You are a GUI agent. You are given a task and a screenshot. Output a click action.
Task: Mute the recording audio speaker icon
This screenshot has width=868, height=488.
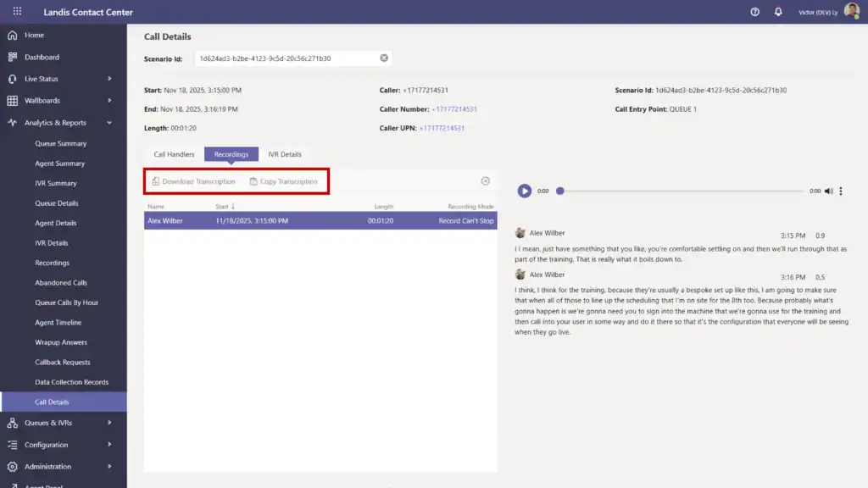pos(829,191)
